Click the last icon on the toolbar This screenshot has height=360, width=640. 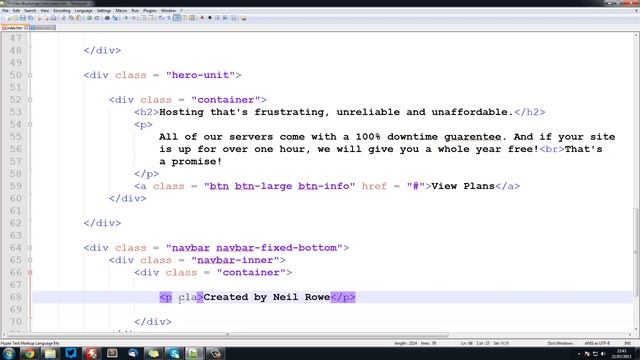point(244,18)
